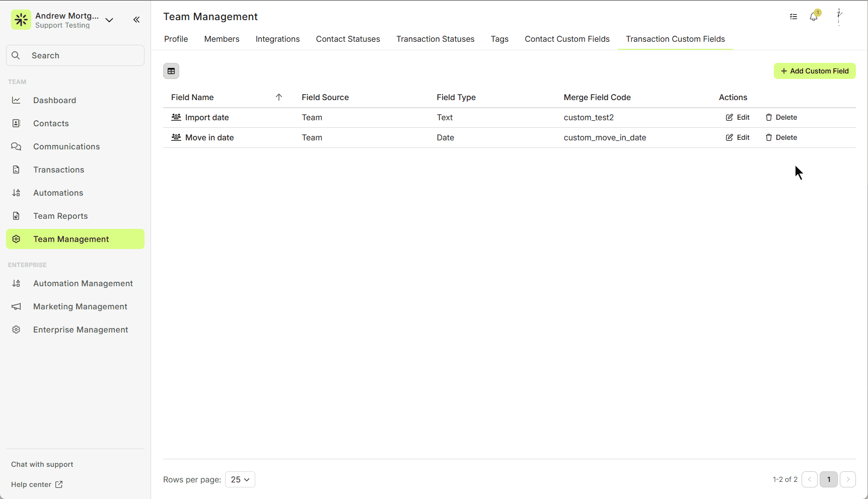Click Edit icon for Import date
The width and height of the screenshot is (868, 499).
tap(730, 117)
